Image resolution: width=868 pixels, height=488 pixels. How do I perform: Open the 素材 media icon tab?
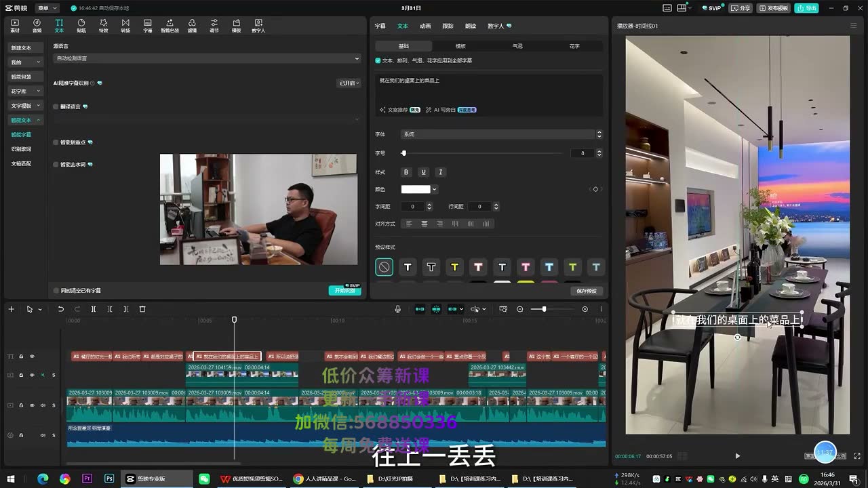[x=15, y=26]
